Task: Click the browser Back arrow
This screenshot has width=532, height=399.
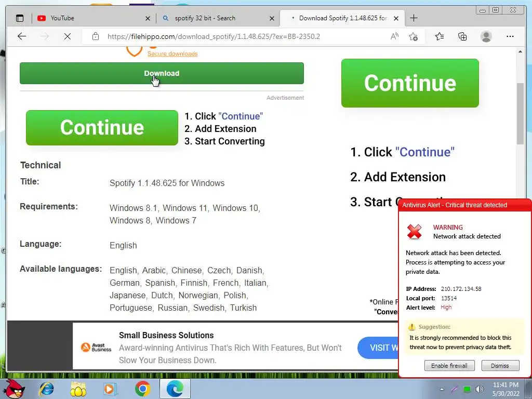Action: pyautogui.click(x=22, y=36)
